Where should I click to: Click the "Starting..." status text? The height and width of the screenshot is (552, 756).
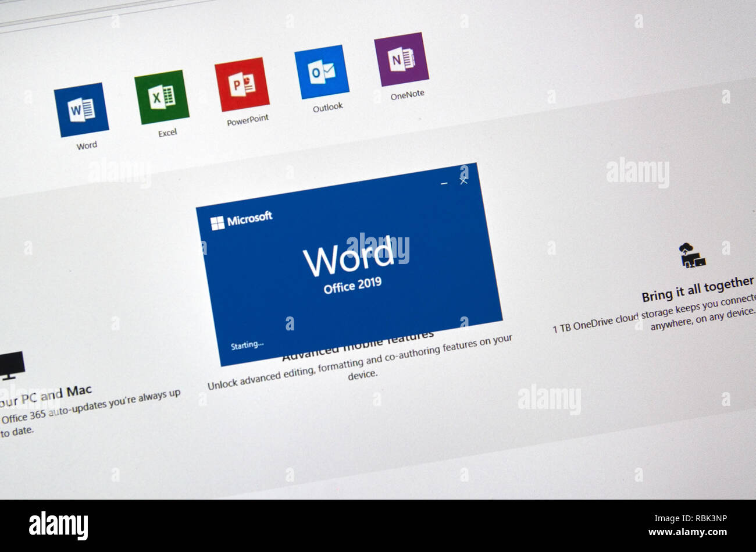pos(247,345)
